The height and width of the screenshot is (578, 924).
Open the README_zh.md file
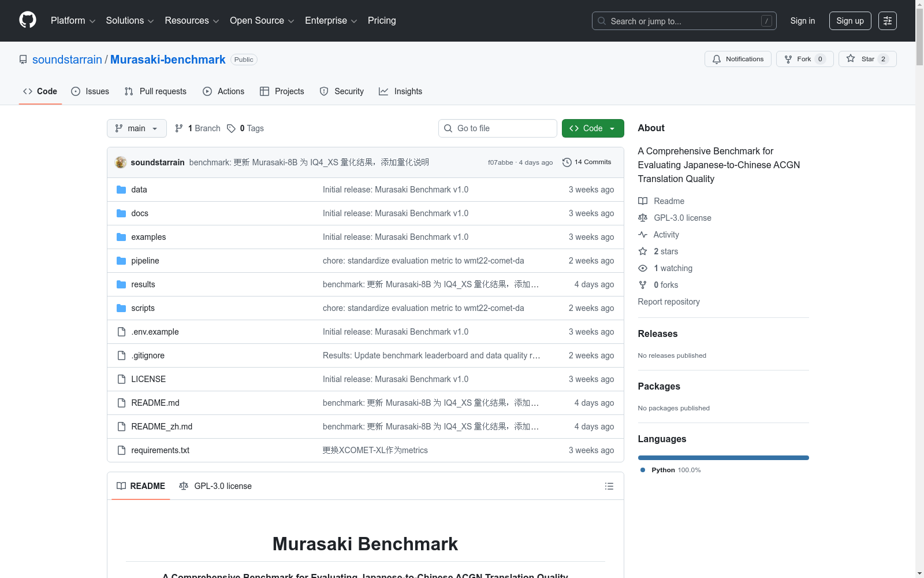162,427
